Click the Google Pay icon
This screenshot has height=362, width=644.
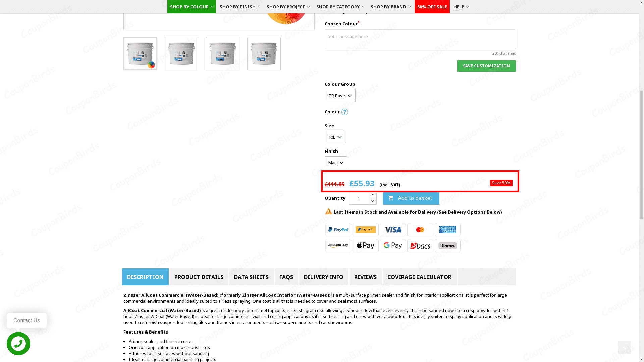[x=393, y=245]
